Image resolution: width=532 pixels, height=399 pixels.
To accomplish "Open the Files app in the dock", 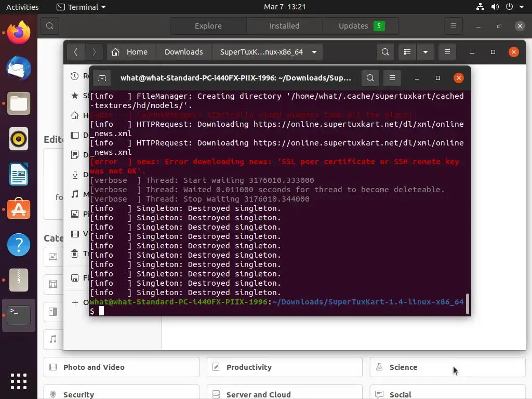I will 19,103.
